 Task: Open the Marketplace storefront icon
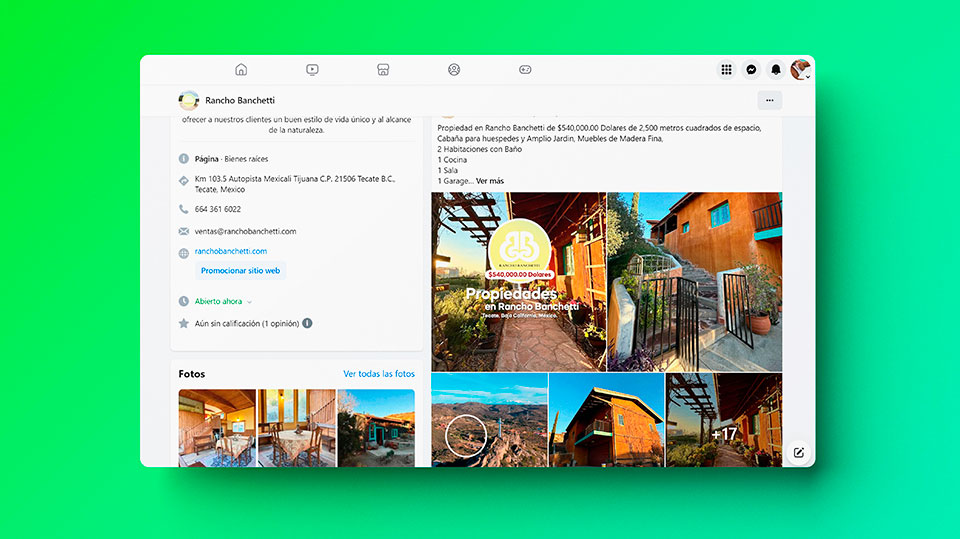tap(383, 70)
